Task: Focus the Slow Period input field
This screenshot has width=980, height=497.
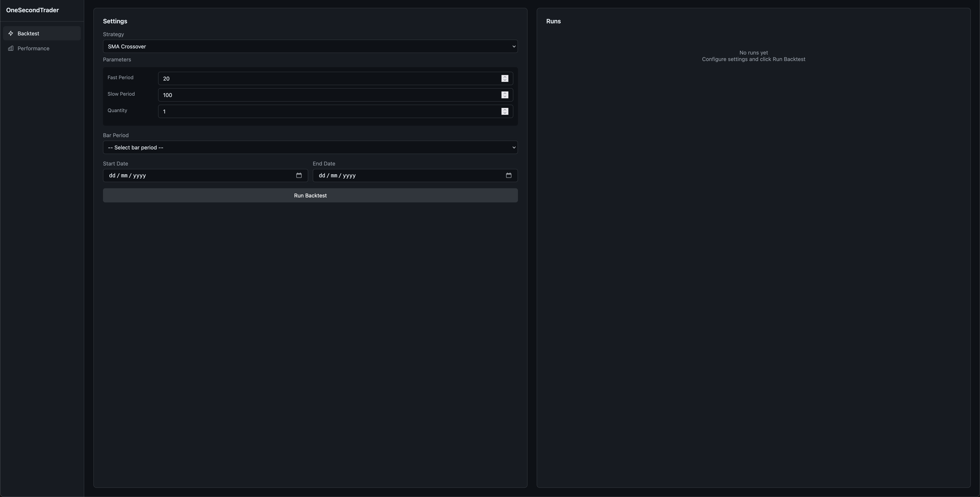Action: point(327,95)
